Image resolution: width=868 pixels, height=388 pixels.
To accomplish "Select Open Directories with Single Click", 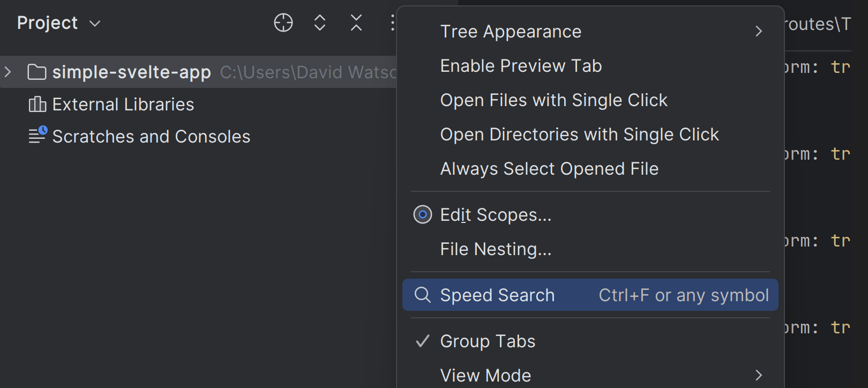I will pyautogui.click(x=579, y=135).
